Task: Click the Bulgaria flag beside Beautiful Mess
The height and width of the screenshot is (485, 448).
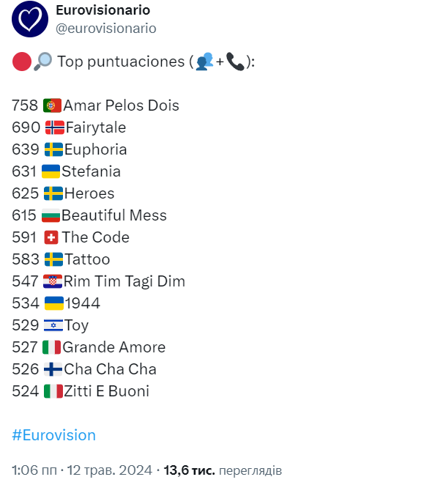Action: click(x=51, y=215)
